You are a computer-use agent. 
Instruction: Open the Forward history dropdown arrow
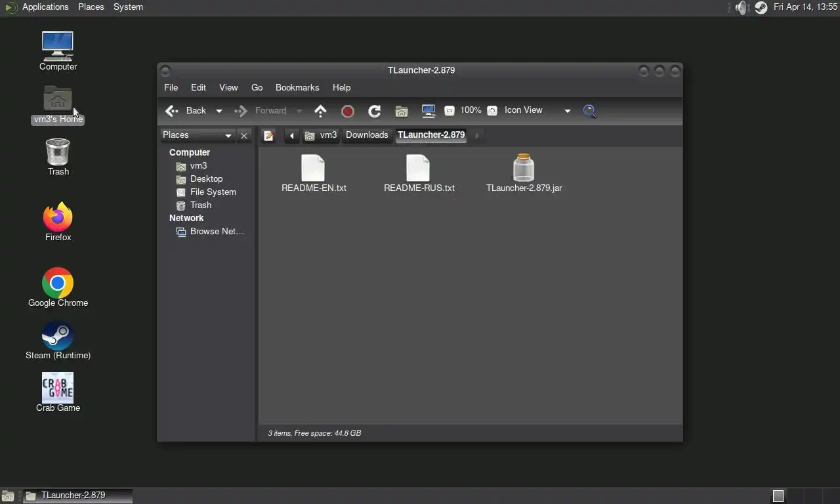(299, 111)
